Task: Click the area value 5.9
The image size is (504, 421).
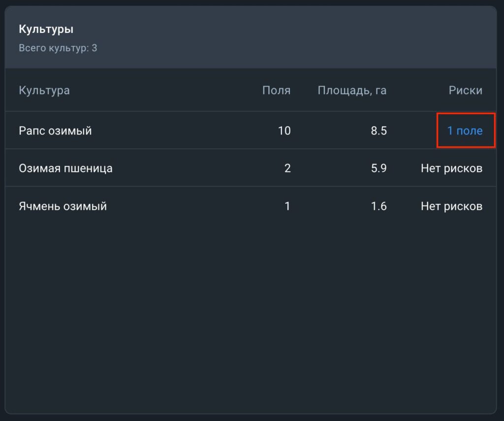Action: point(378,168)
